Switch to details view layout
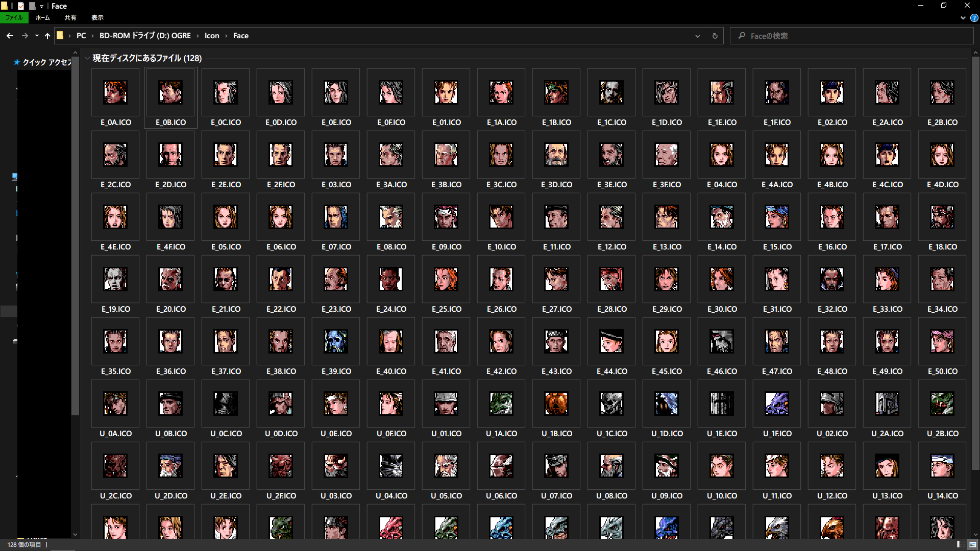 click(x=961, y=544)
